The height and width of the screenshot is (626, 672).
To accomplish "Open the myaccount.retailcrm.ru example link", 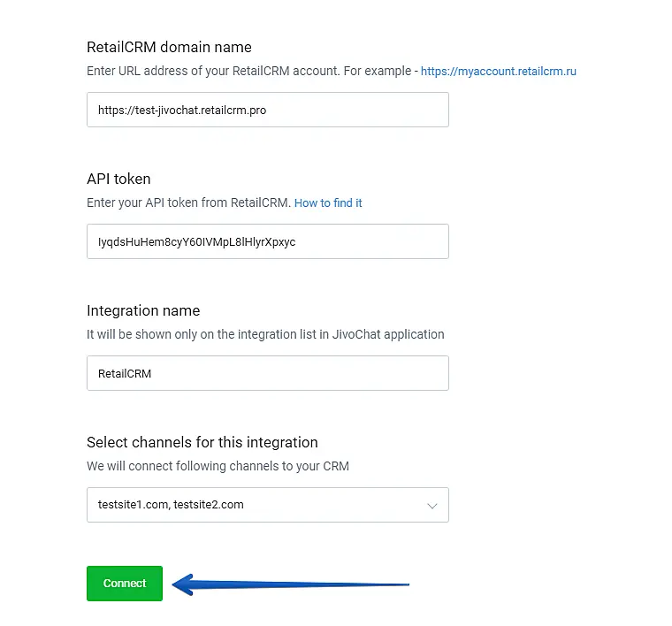I will (x=498, y=71).
